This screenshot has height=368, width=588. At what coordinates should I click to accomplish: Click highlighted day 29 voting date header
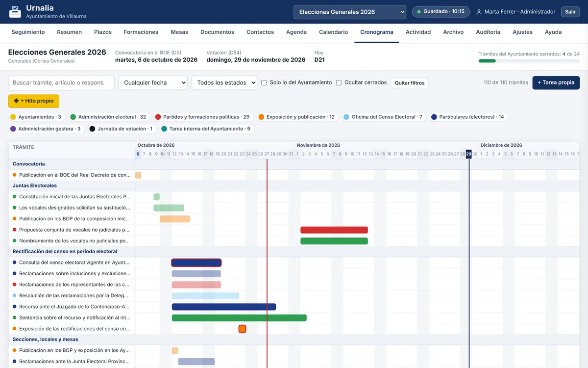(469, 154)
